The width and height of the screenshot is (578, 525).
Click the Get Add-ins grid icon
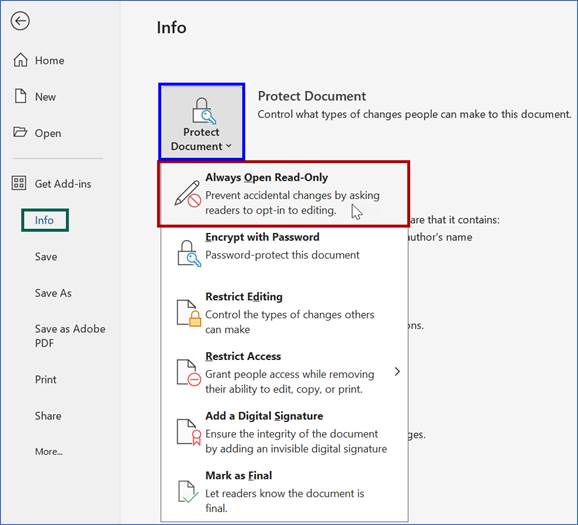point(19,183)
